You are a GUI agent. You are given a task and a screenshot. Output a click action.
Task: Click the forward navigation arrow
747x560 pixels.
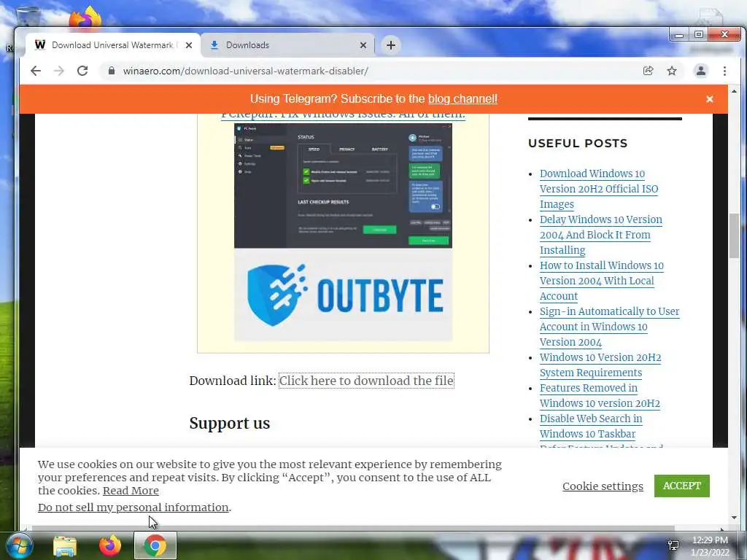[58, 71]
